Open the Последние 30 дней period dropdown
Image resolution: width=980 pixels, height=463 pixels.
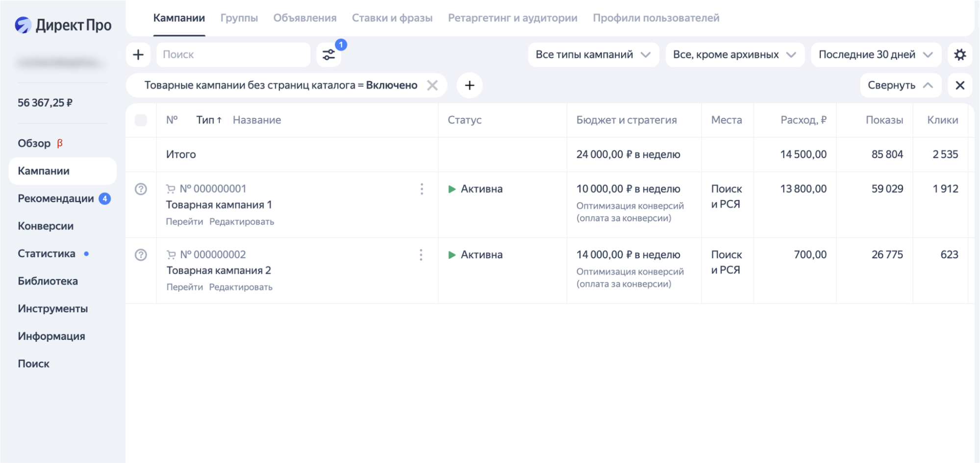coord(875,54)
